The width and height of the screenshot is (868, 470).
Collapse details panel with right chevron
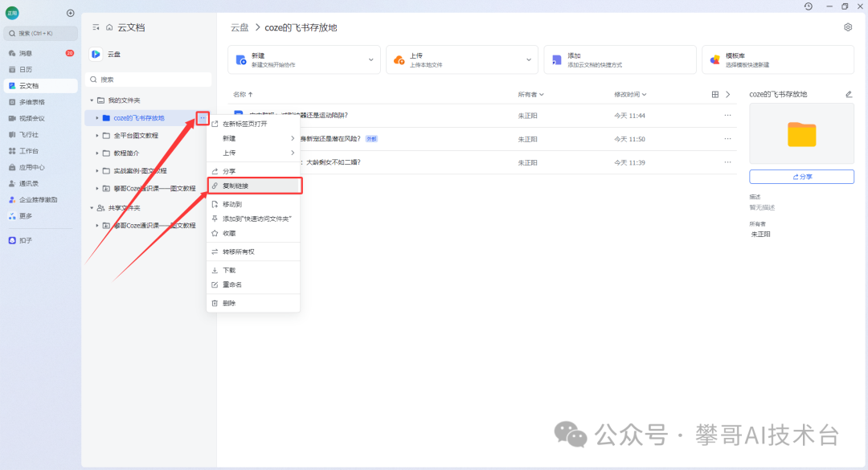coord(728,94)
